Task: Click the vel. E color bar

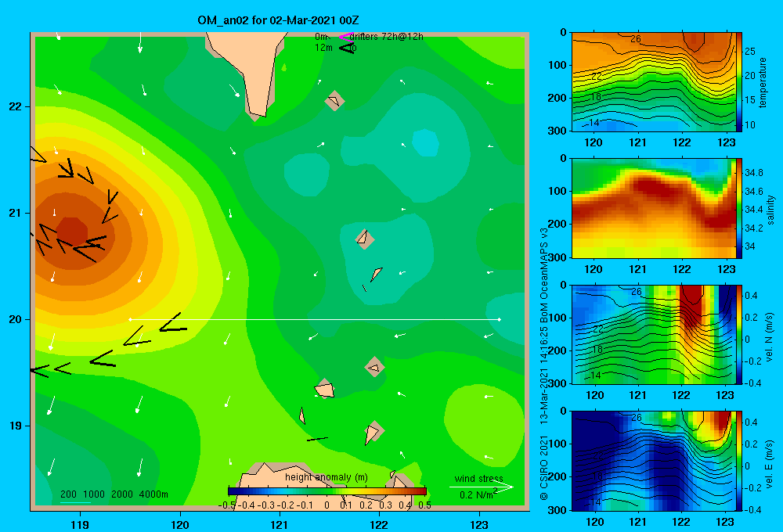Action: pos(739,461)
